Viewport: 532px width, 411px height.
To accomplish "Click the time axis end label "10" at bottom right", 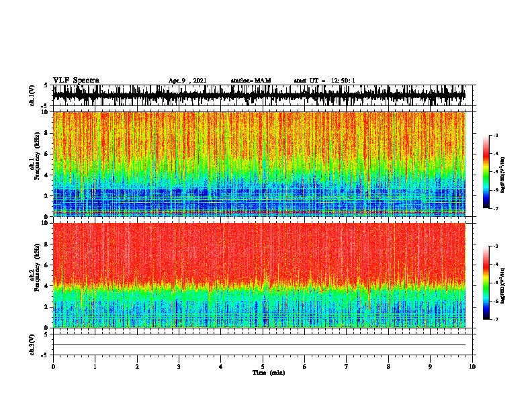I will point(472,367).
